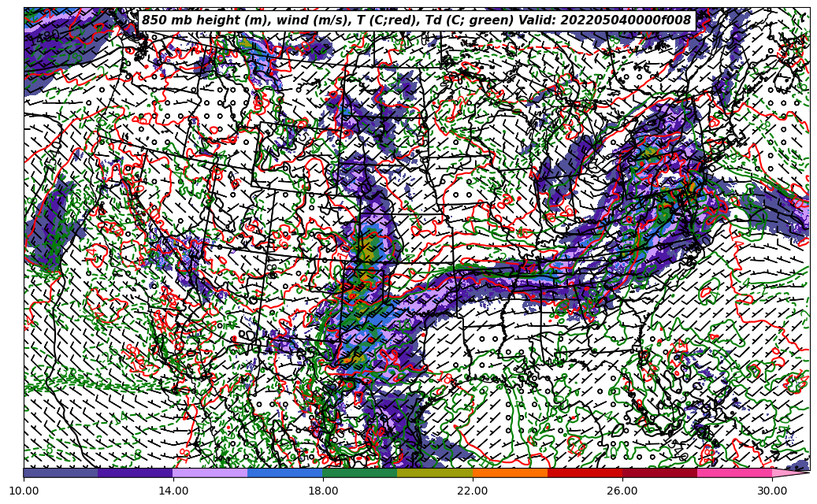Click the pink arrow tip ending the colorbar

pyautogui.click(x=791, y=472)
